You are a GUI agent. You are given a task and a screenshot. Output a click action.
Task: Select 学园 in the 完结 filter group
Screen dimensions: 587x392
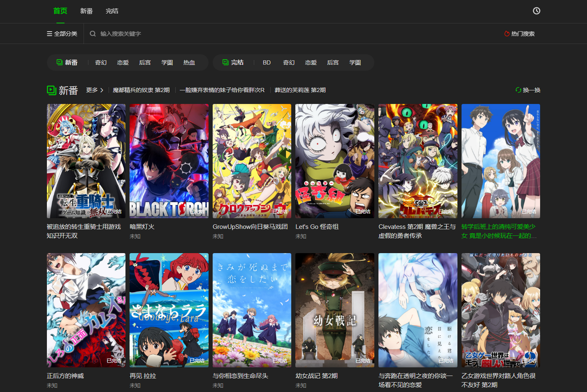coord(355,62)
